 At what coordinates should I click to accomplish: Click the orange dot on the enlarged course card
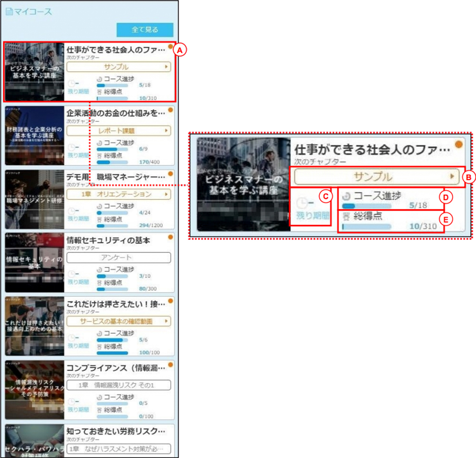(459, 144)
